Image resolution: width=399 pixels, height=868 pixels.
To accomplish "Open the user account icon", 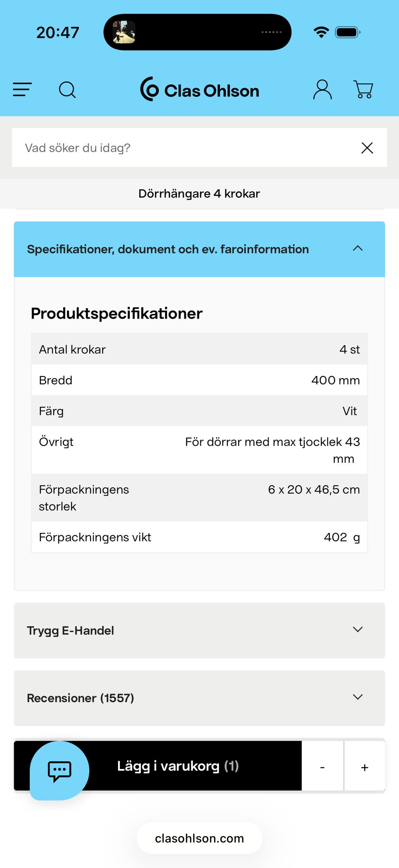I will [x=322, y=89].
